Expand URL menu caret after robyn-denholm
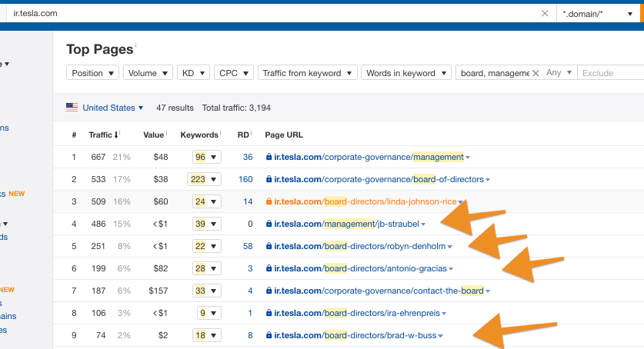Image resolution: width=644 pixels, height=349 pixels. [450, 247]
